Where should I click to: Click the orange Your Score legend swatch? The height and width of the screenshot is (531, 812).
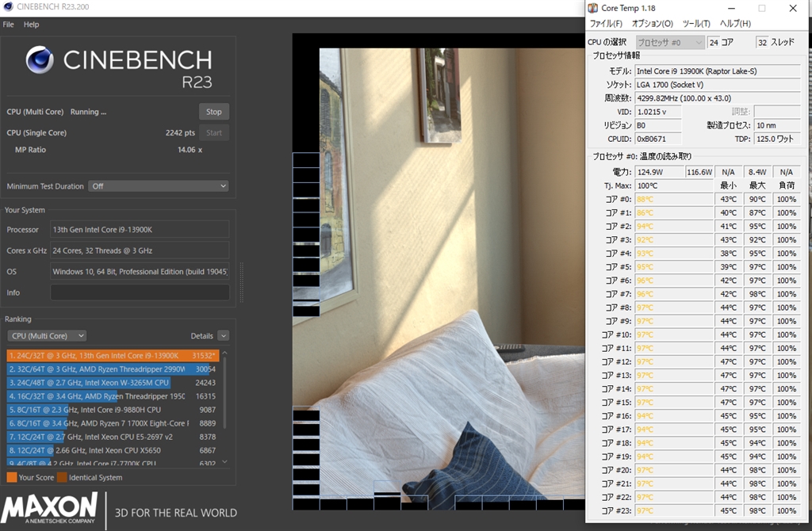click(11, 477)
